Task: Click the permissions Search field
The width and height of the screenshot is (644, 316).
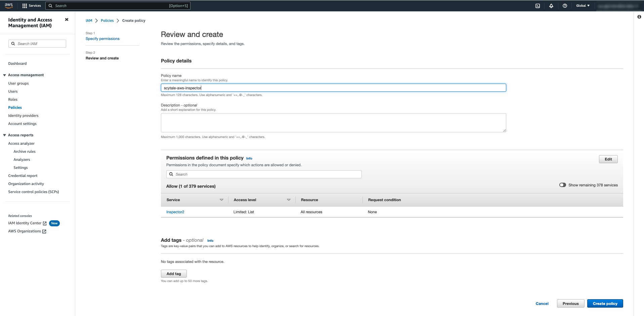Action: (264, 174)
